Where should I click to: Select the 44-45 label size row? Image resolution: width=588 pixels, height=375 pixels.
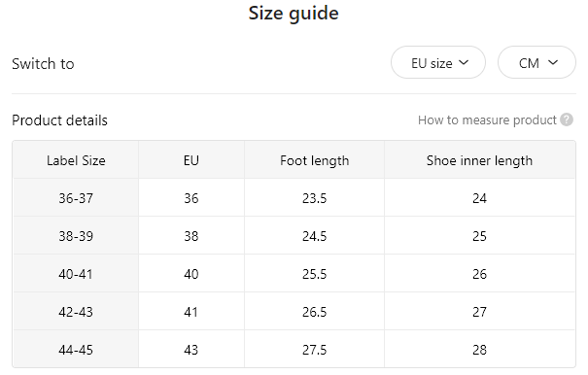point(294,349)
